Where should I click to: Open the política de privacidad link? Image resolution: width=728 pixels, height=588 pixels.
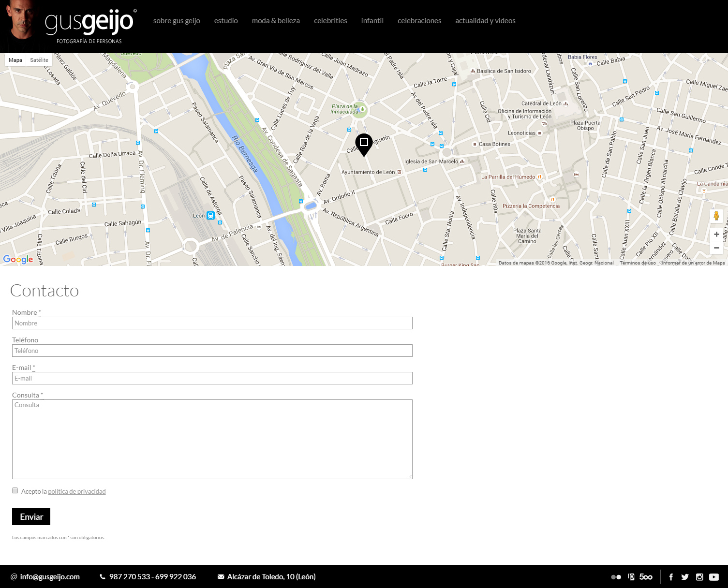point(76,491)
